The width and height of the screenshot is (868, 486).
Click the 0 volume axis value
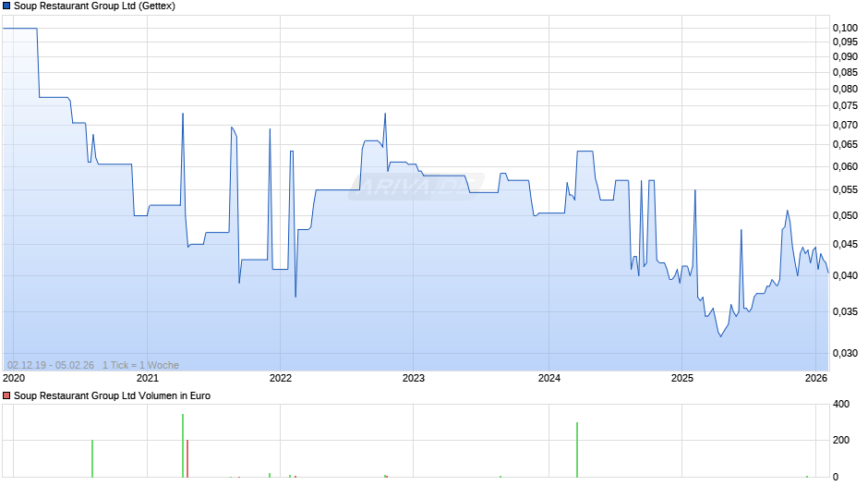click(836, 477)
